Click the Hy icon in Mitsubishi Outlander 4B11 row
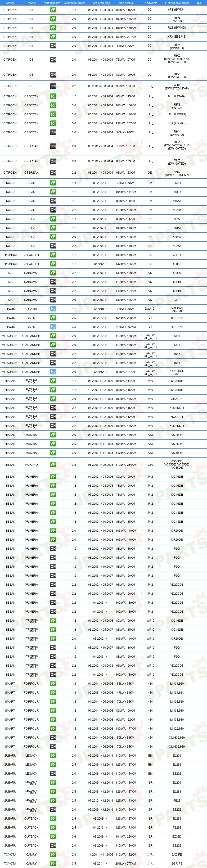 point(53,372)
